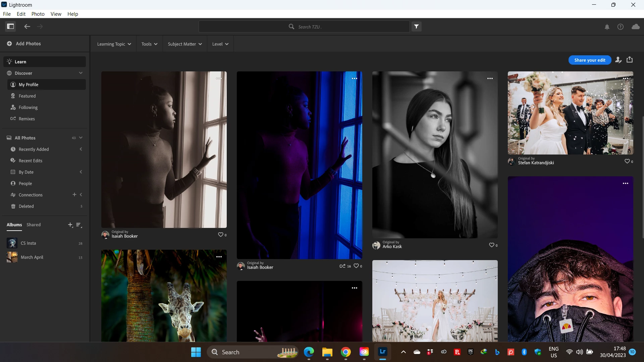Screen dimensions: 644x362
Task: Click the export share icon top right
Action: pos(630,60)
